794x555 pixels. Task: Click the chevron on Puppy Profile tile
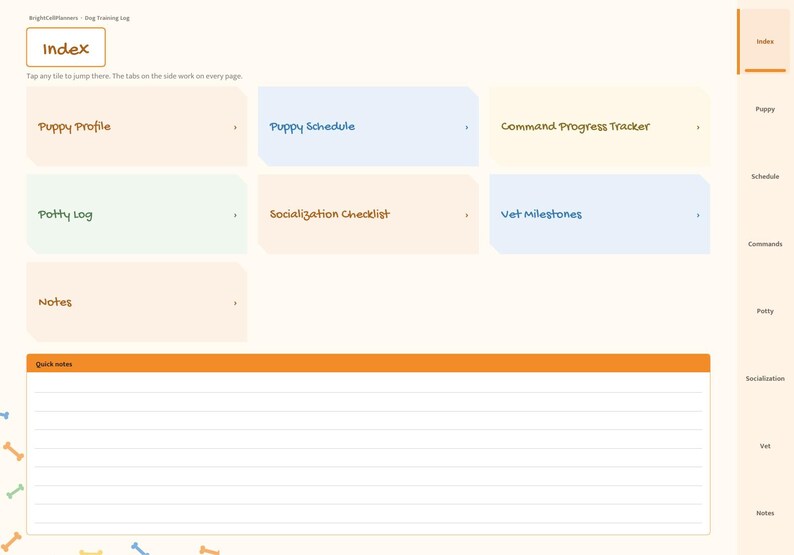tap(235, 128)
